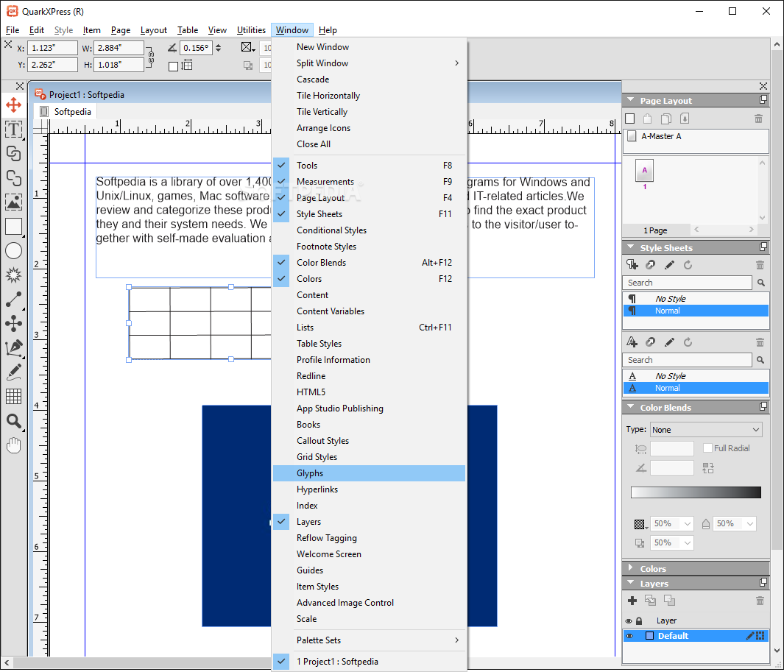784x672 pixels.
Task: Select the Text Linking tool
Action: pos(13,154)
